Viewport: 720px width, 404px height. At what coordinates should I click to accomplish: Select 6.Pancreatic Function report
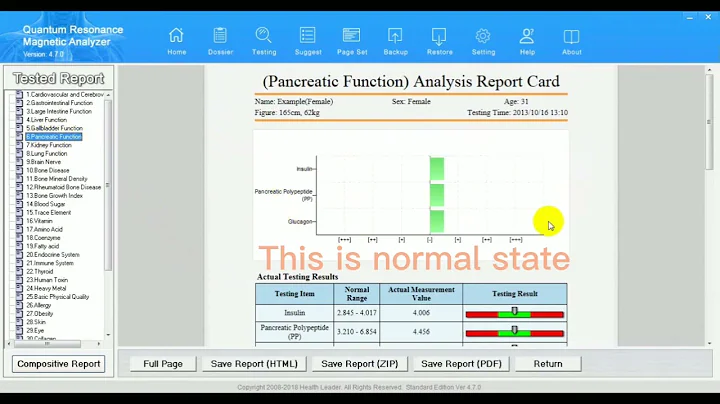click(54, 137)
